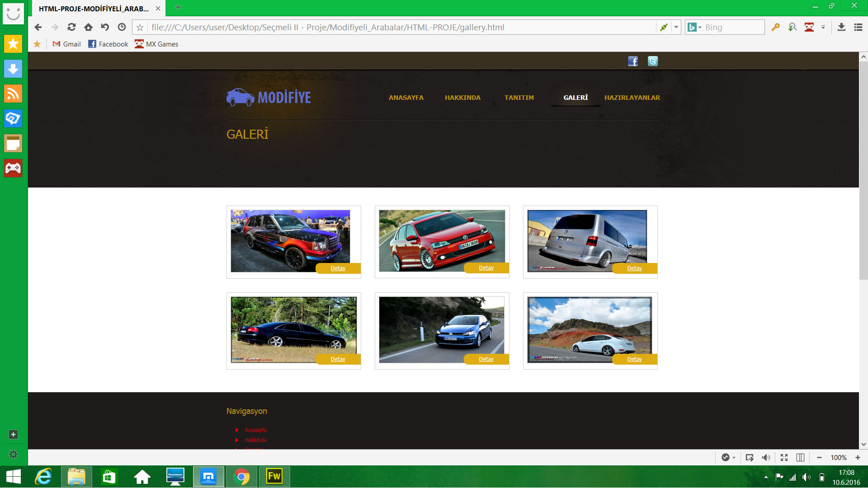Click the zoom in plus button
Screen dimensions: 868x488
[x=858, y=457]
